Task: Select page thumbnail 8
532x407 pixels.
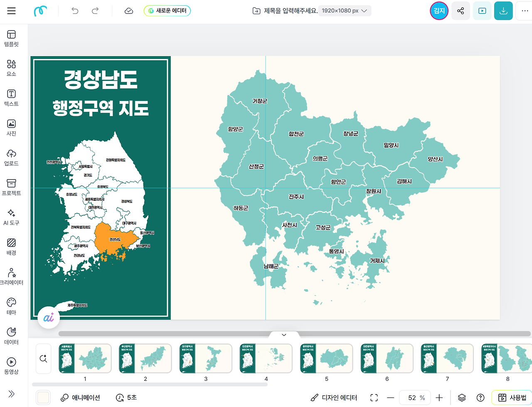Action: pos(507,358)
